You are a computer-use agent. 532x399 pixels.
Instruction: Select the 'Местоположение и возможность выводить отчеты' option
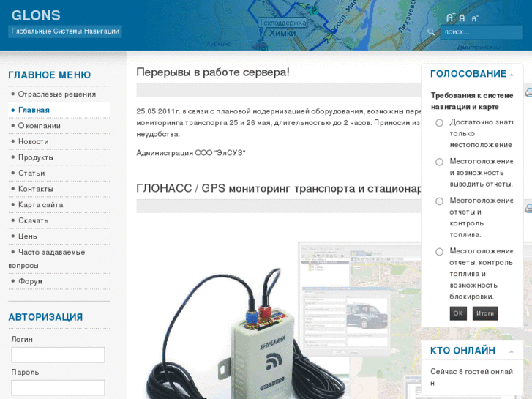click(x=439, y=162)
